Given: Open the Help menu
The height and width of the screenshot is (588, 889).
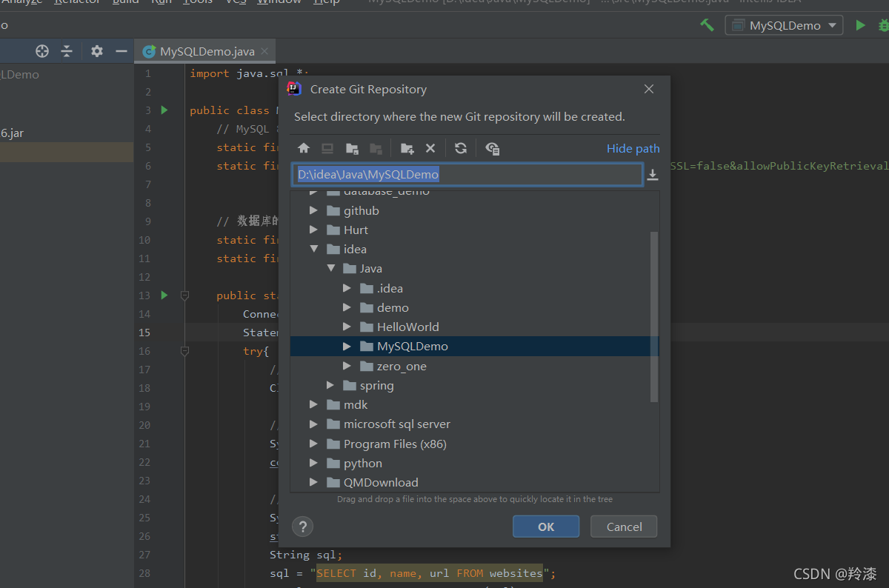Looking at the screenshot, I should [x=326, y=2].
